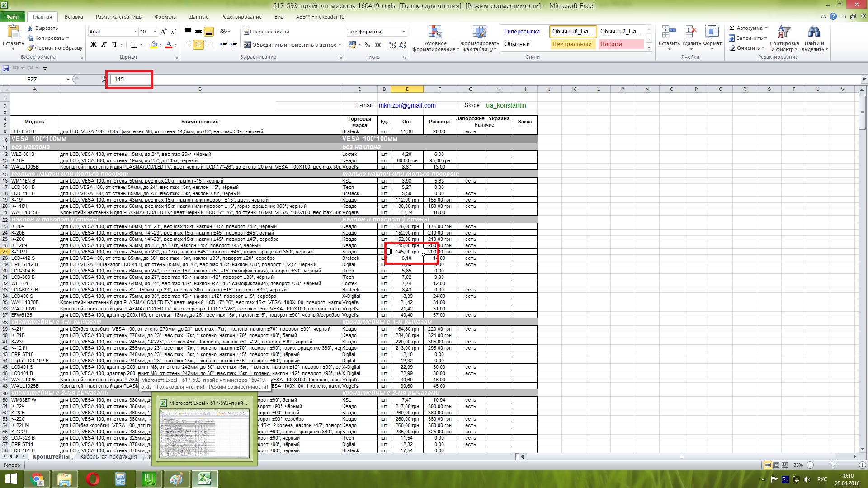Click the fx insert function icon

coord(104,79)
